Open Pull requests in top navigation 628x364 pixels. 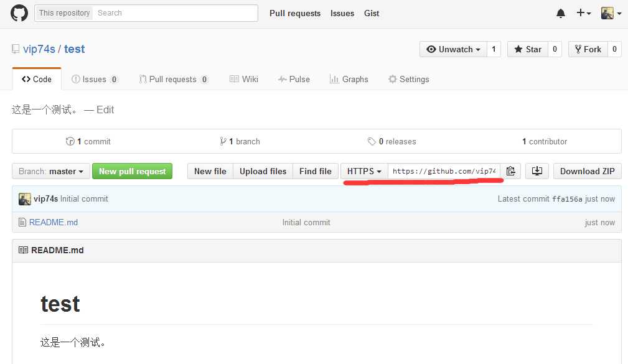295,13
